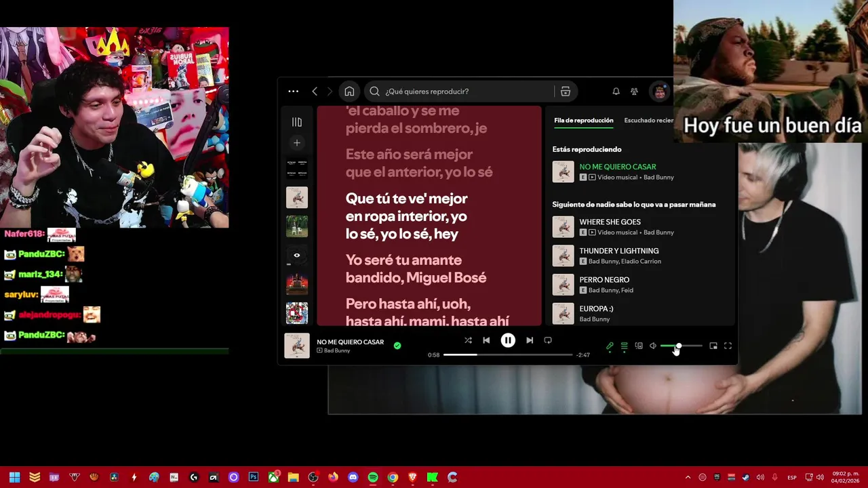868x488 pixels.
Task: Open the Spotify miniplayer
Action: pos(713,346)
